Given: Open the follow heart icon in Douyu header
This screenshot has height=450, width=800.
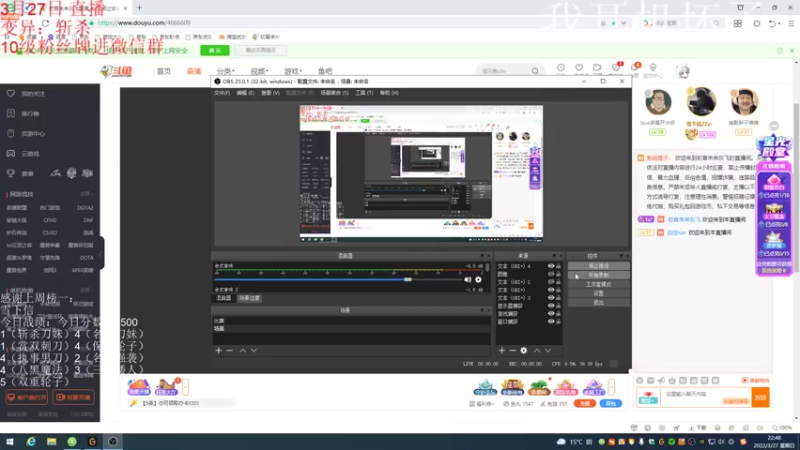Looking at the screenshot, I should pyautogui.click(x=579, y=67).
